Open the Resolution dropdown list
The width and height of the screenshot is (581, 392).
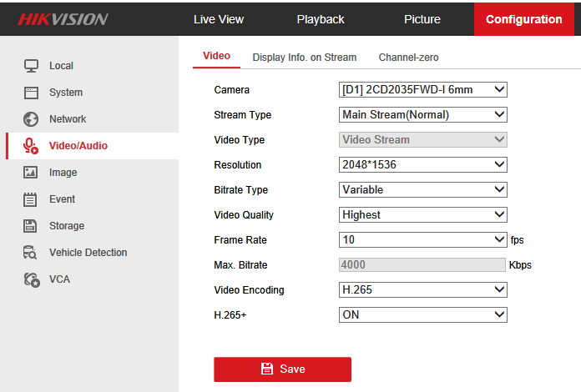[423, 164]
